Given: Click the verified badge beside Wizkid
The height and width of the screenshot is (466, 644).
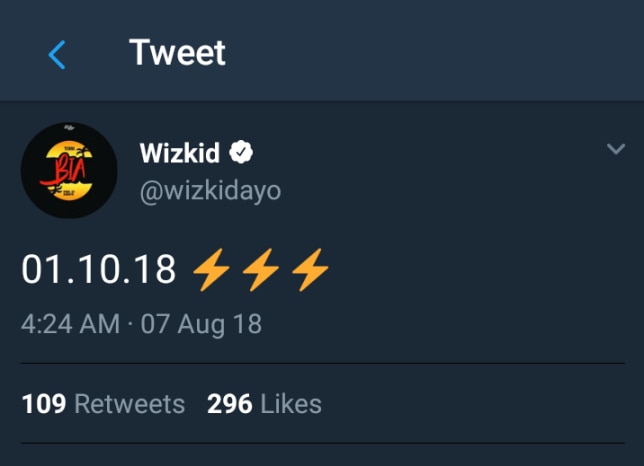Looking at the screenshot, I should 243,153.
